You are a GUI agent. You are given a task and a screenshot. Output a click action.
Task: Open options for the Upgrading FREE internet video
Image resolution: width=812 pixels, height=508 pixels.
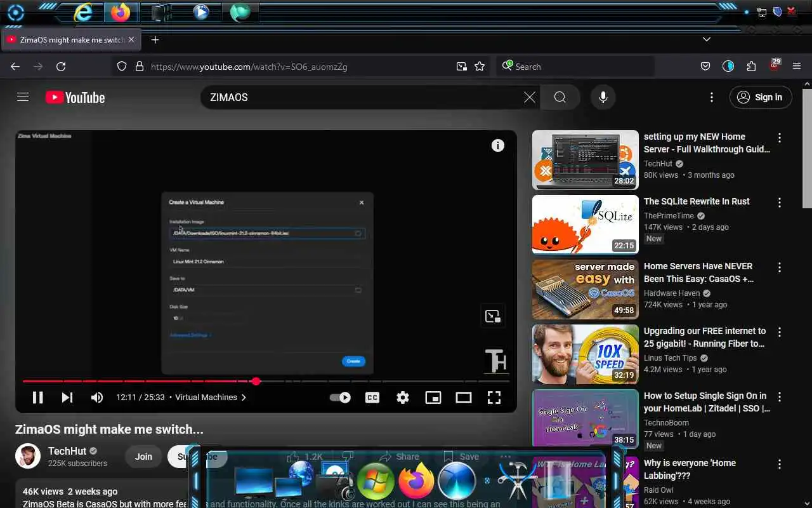780,332
